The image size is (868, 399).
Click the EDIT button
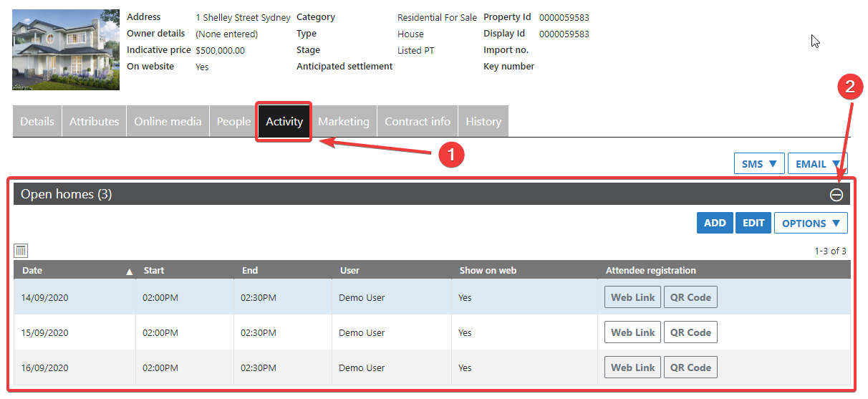pos(753,223)
